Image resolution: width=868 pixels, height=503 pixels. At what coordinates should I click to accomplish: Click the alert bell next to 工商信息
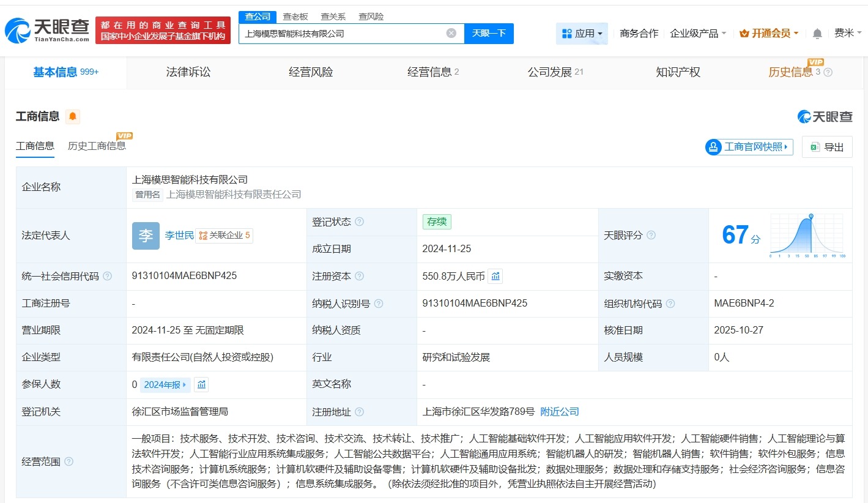click(73, 116)
